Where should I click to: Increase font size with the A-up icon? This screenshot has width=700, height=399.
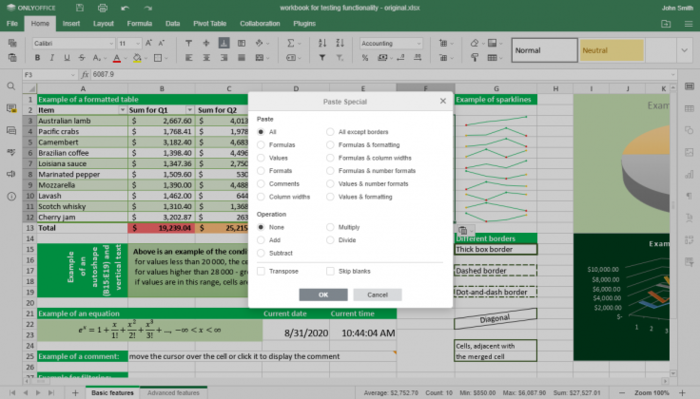149,43
